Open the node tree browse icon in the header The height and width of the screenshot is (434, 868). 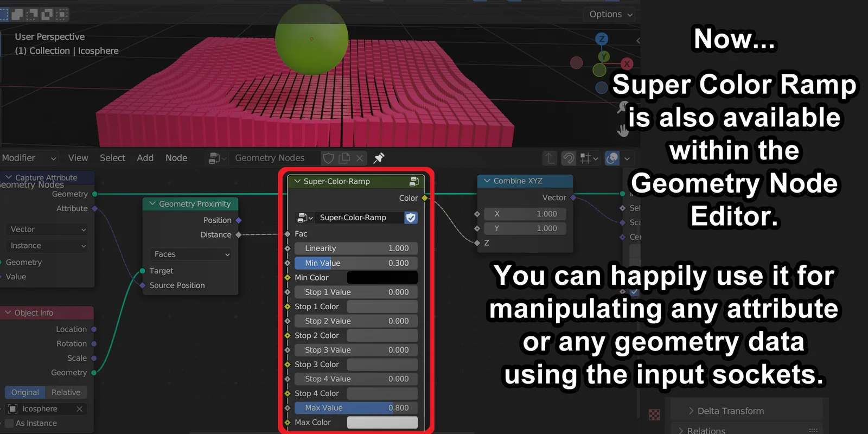(x=216, y=158)
